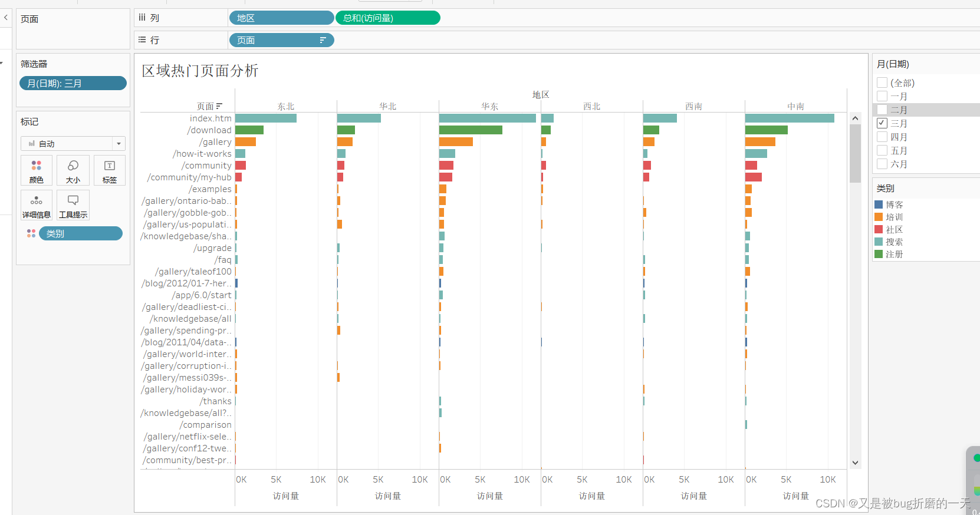Click the 类别 legend card title
This screenshot has height=515, width=980.
point(886,188)
